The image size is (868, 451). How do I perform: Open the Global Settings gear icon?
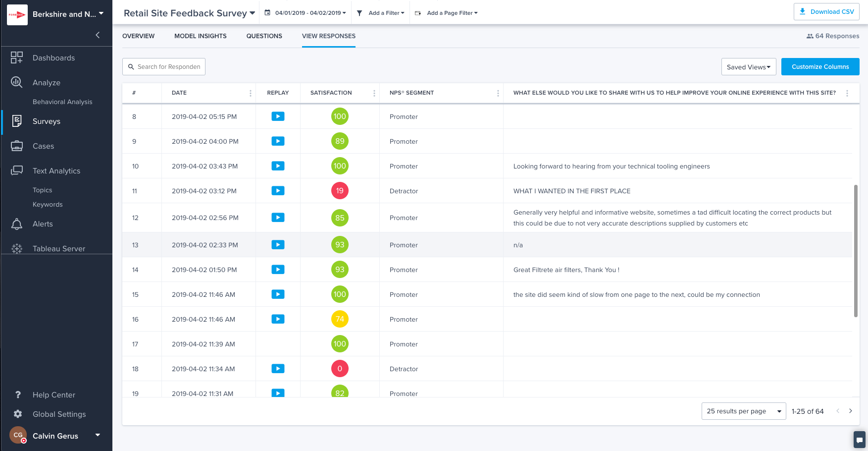[18, 414]
